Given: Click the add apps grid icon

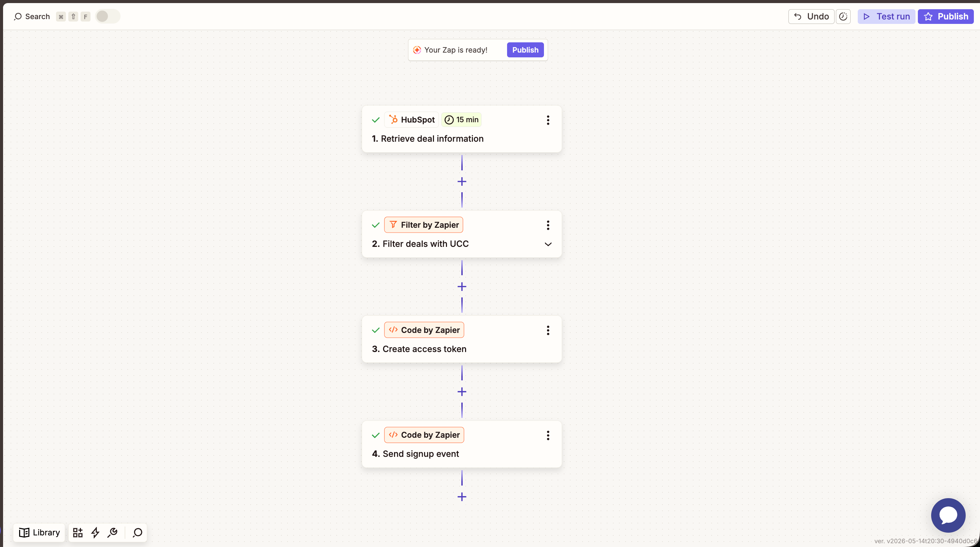Looking at the screenshot, I should click(x=78, y=533).
